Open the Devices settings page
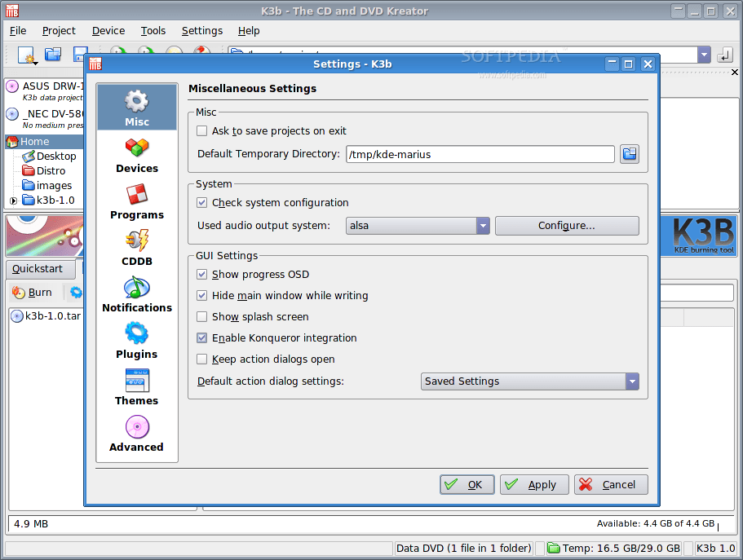The height and width of the screenshot is (560, 743). [x=136, y=156]
